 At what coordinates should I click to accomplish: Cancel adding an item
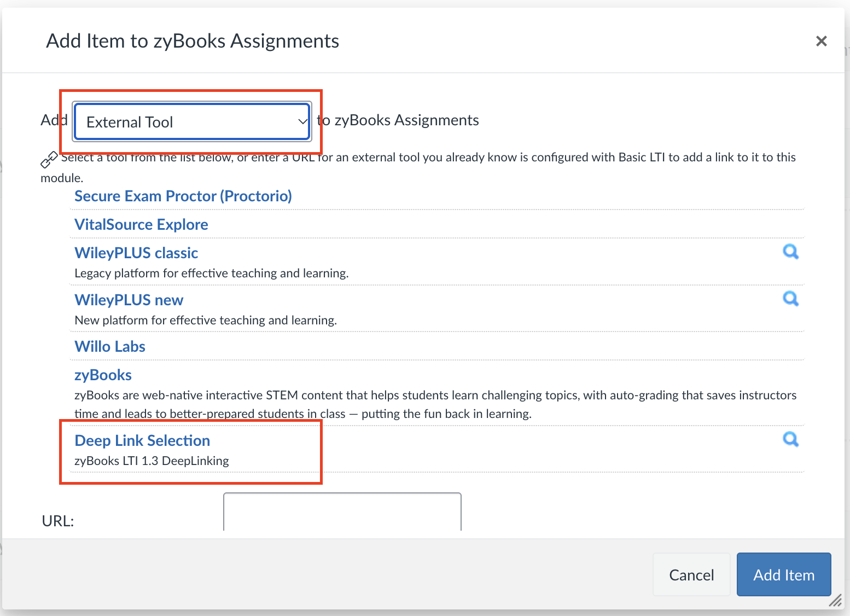[691, 574]
